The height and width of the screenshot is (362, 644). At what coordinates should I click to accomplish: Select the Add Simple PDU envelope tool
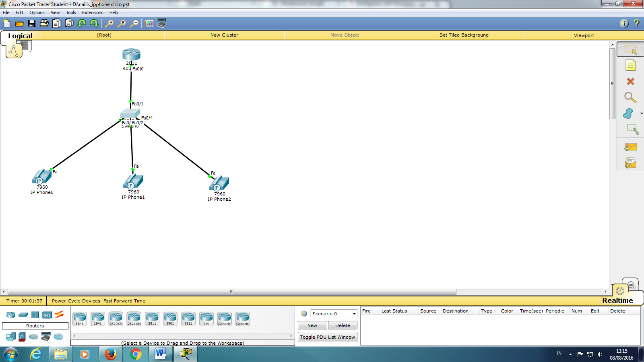630,147
